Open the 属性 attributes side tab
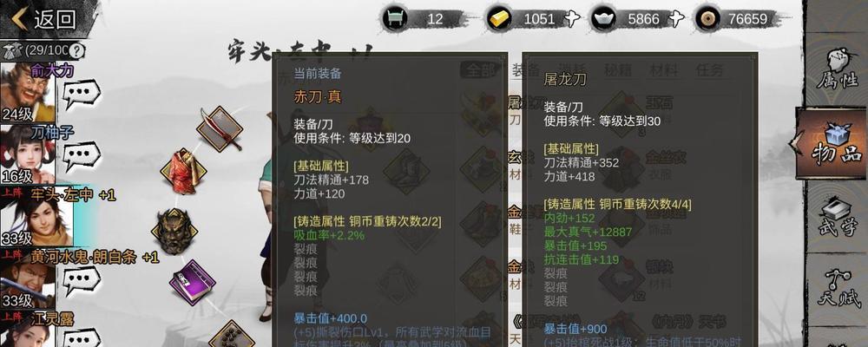 (x=837, y=69)
